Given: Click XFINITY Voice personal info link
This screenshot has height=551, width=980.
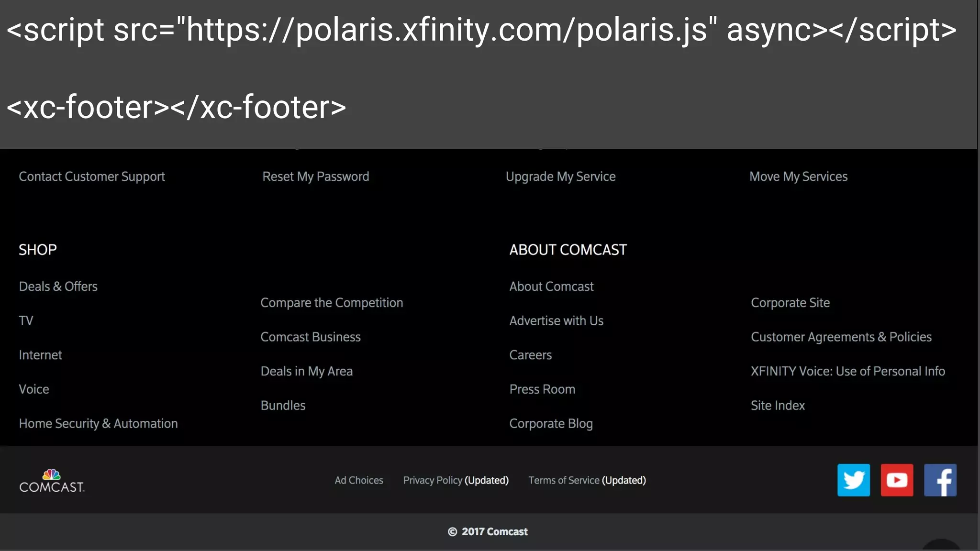Looking at the screenshot, I should [847, 371].
